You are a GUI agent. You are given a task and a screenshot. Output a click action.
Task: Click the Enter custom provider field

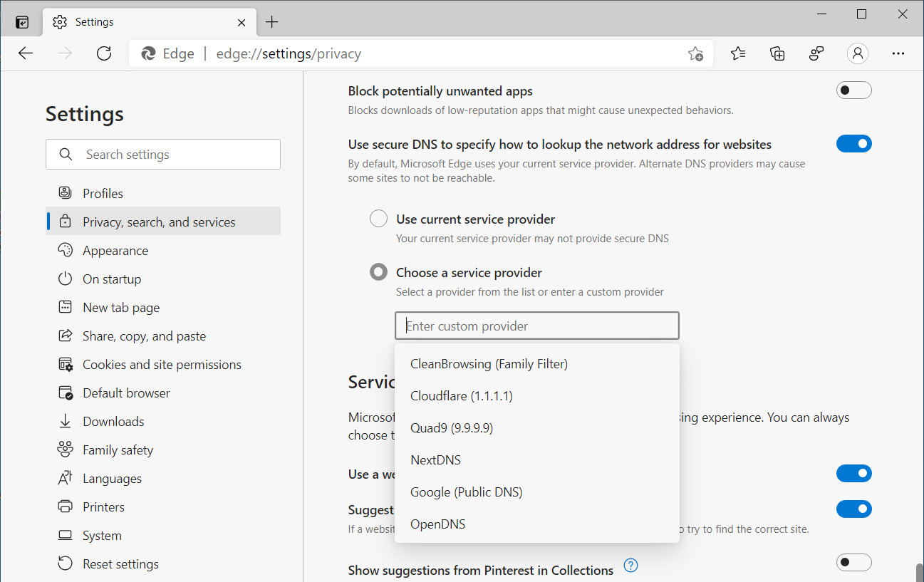(x=537, y=326)
